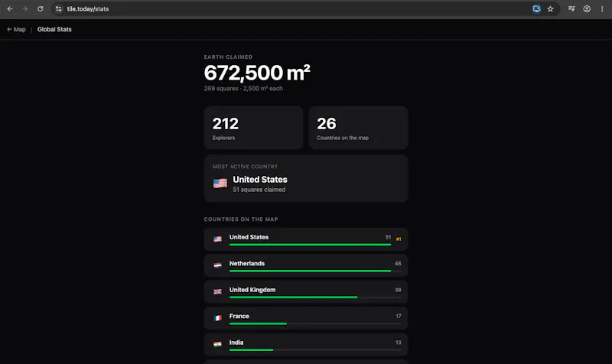The width and height of the screenshot is (612, 364).
Task: Go back using browser back arrow
Action: coord(10,8)
